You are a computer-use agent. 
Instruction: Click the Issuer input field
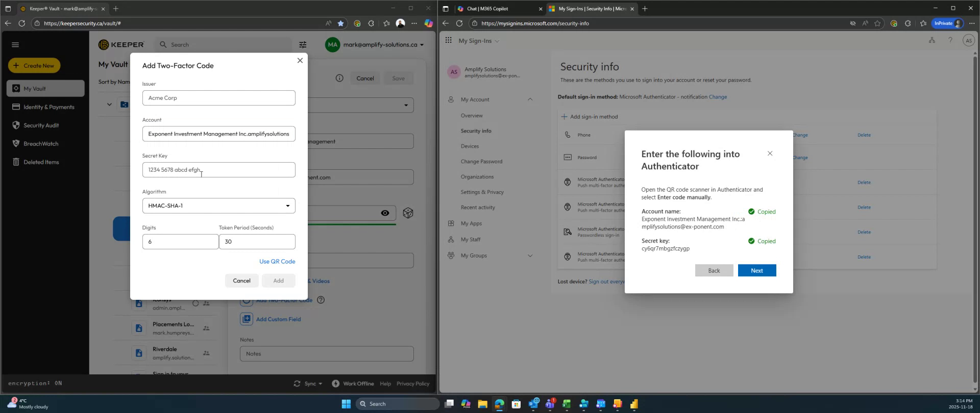218,98
